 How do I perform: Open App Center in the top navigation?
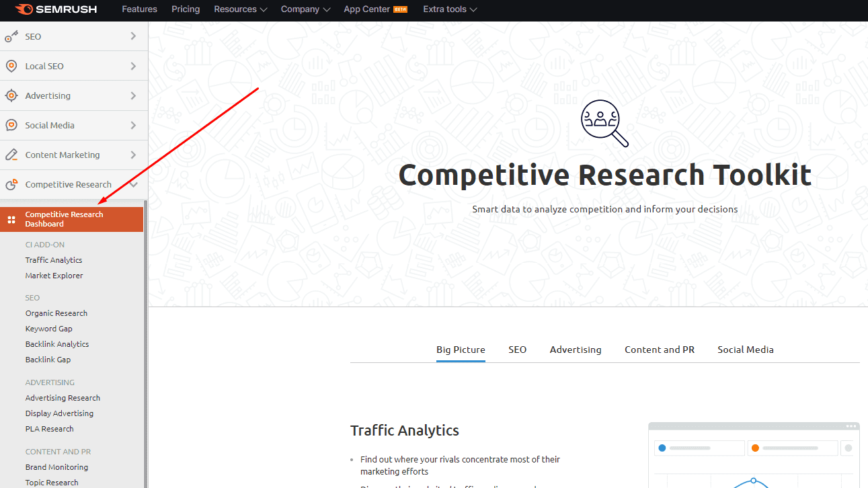click(367, 9)
